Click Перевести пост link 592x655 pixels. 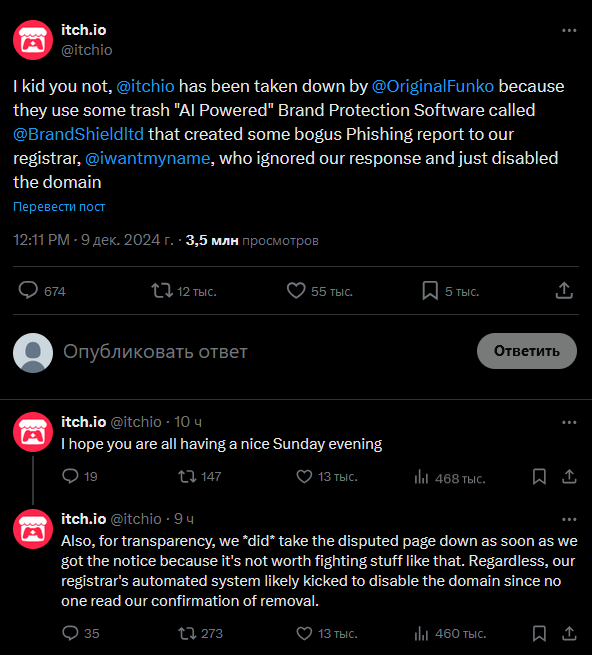pyautogui.click(x=59, y=207)
